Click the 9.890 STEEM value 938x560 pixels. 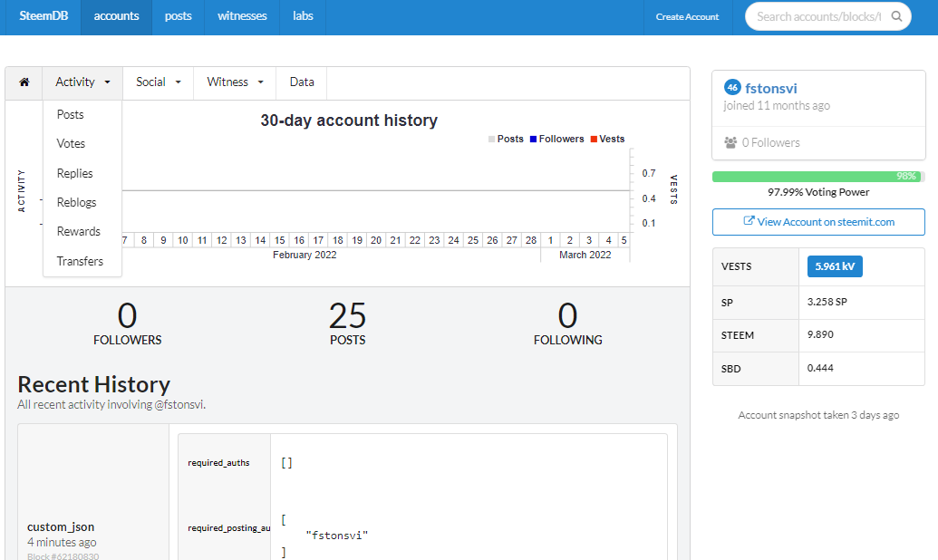[x=820, y=334]
